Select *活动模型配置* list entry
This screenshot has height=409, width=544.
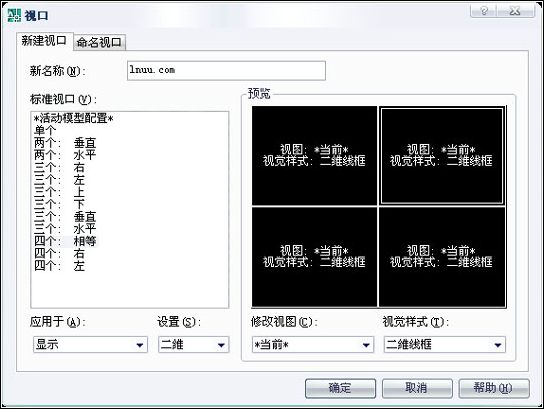(74, 118)
